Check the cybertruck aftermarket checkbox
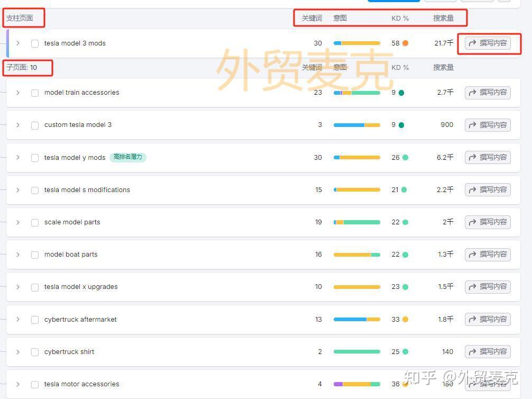 coord(34,320)
